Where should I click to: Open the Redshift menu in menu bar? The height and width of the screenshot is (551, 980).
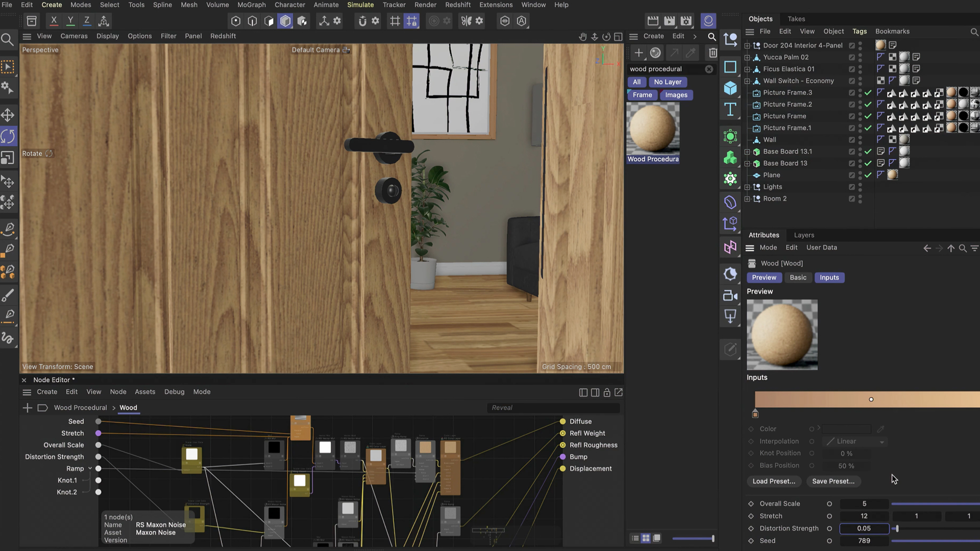click(457, 5)
